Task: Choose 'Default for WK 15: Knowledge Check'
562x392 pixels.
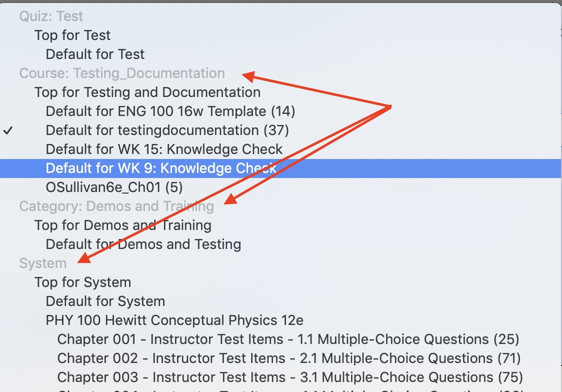Action: coord(164,149)
